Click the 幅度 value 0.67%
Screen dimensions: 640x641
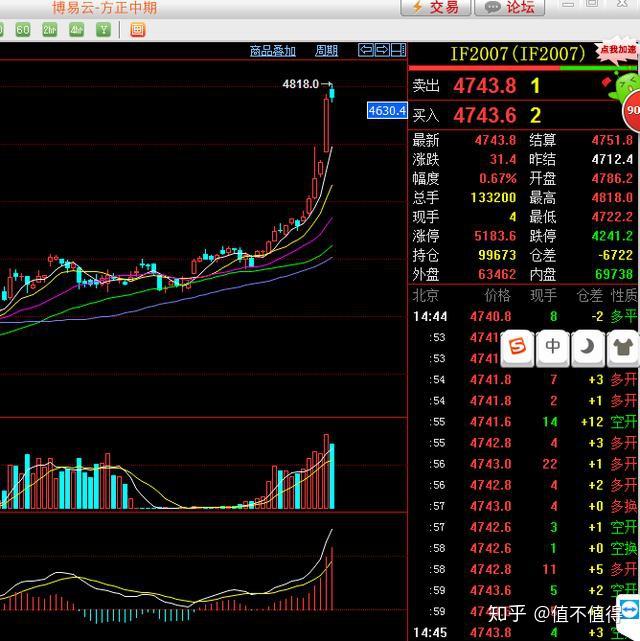[497, 178]
